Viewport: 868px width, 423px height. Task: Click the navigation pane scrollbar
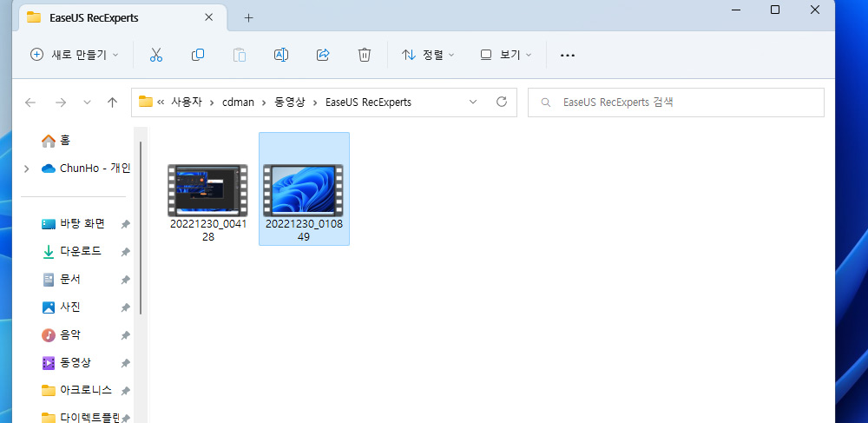pyautogui.click(x=141, y=228)
